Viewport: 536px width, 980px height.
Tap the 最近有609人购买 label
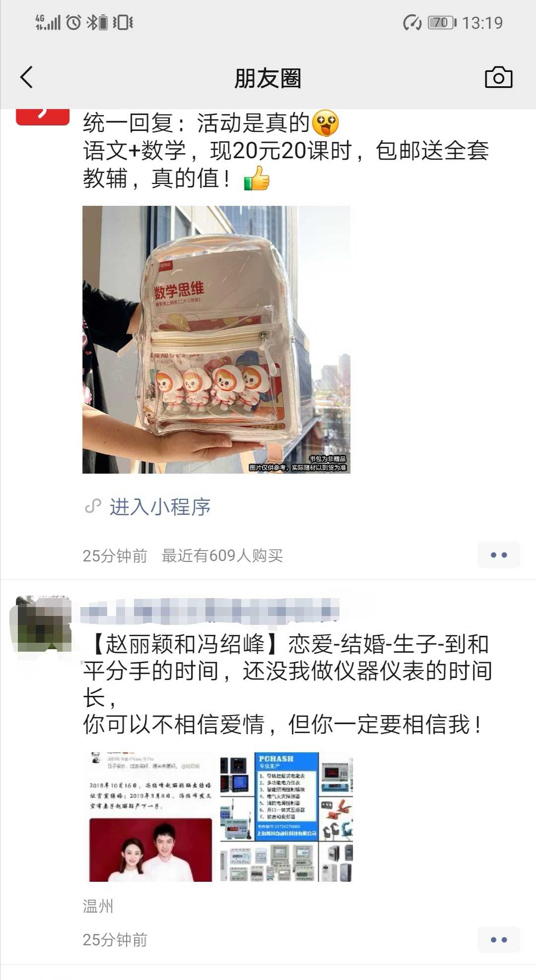click(x=222, y=555)
